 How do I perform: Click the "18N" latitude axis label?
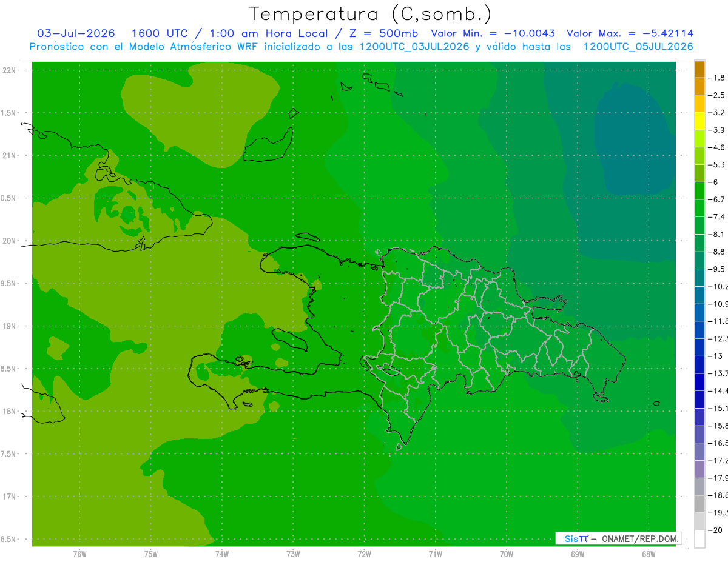coord(8,411)
